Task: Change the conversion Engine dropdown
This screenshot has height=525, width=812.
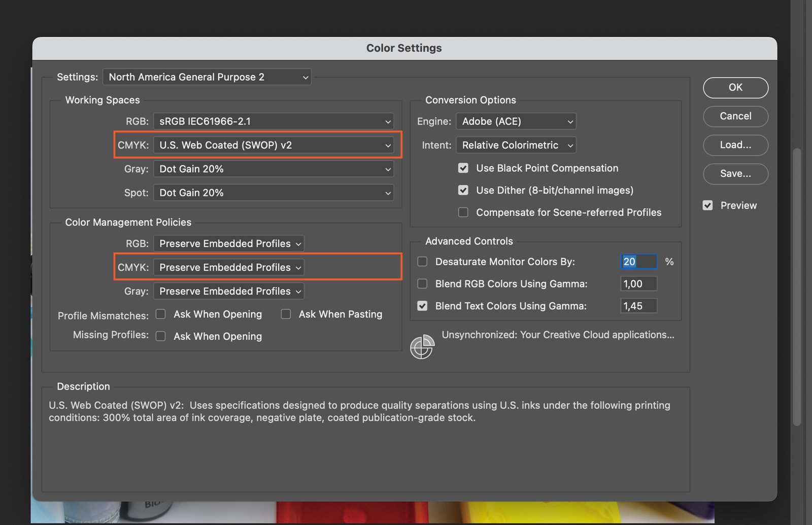Action: (516, 121)
